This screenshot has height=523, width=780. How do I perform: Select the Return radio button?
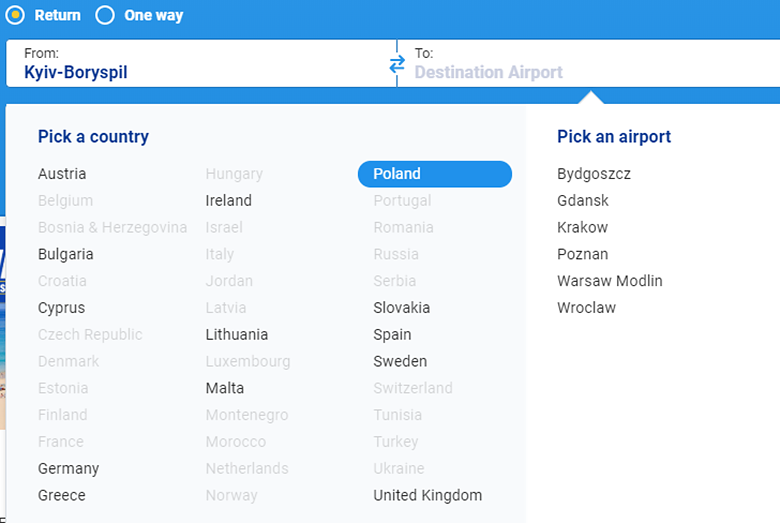point(15,15)
